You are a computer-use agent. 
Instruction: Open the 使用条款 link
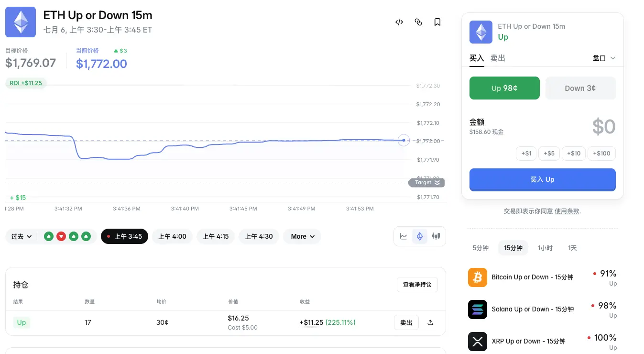tap(567, 211)
